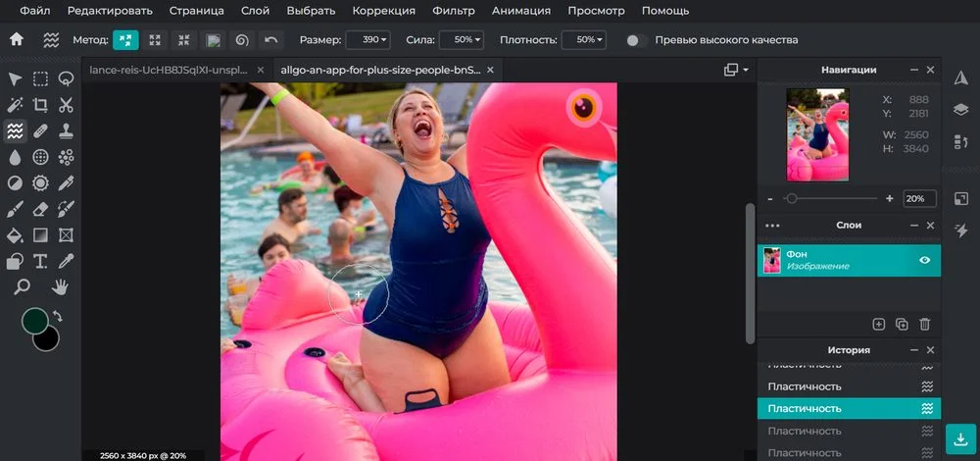
Task: Open the Фильтр menu
Action: pyautogui.click(x=454, y=11)
